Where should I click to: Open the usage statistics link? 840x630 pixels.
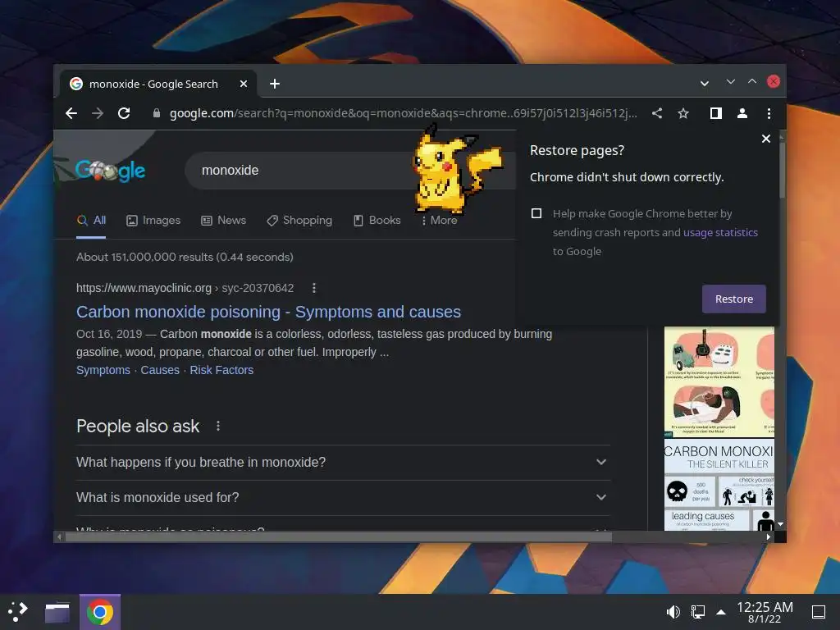[x=720, y=232]
